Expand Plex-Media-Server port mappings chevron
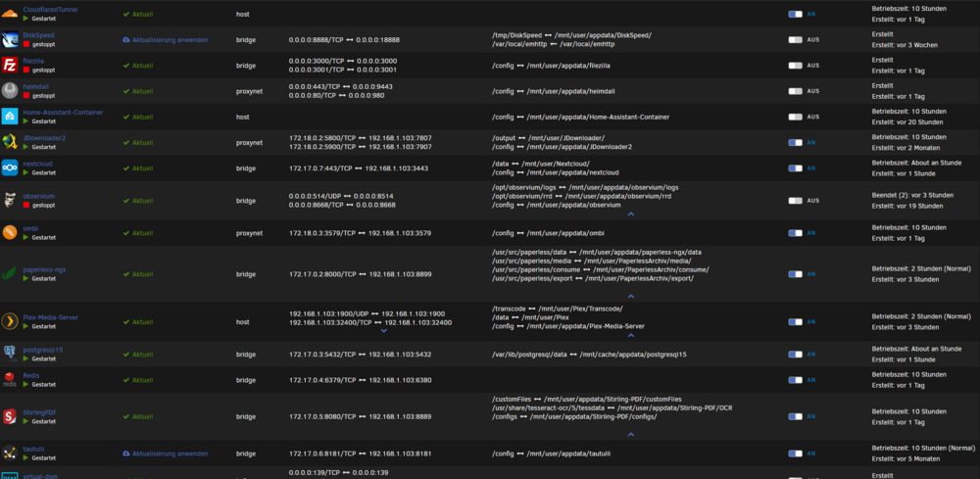Viewport: 980px width, 479px height. 384,331
